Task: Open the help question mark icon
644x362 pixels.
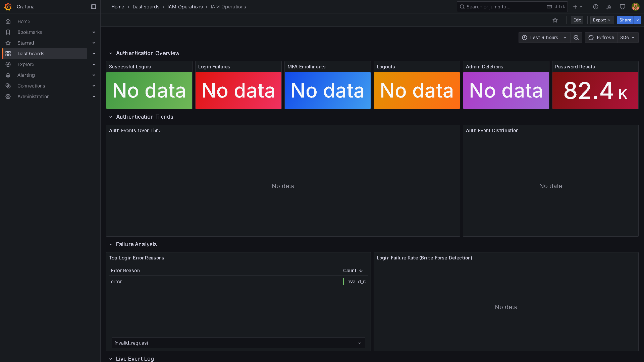Action: tap(595, 7)
